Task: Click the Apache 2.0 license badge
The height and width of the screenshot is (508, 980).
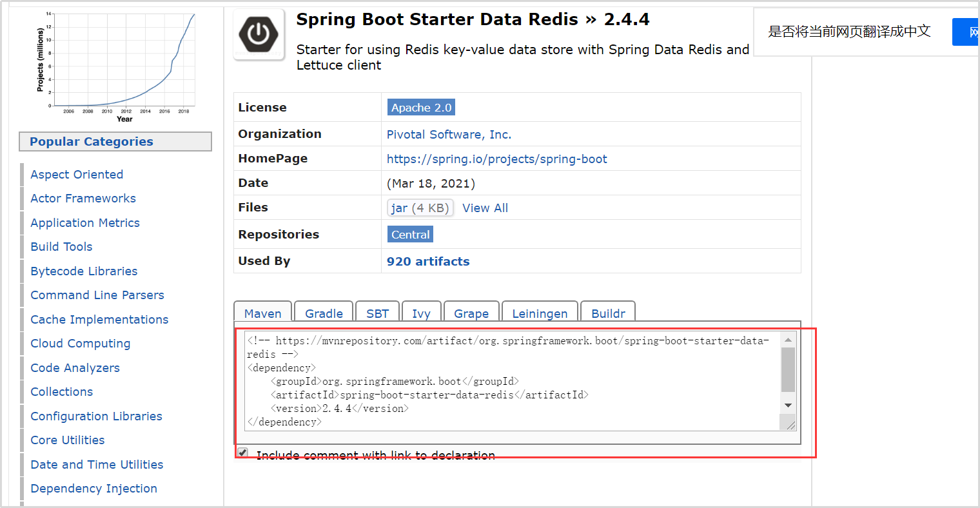Action: click(x=421, y=108)
